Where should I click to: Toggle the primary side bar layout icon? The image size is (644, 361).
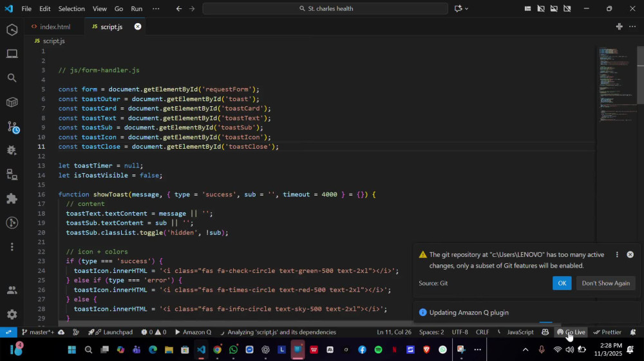(x=541, y=8)
